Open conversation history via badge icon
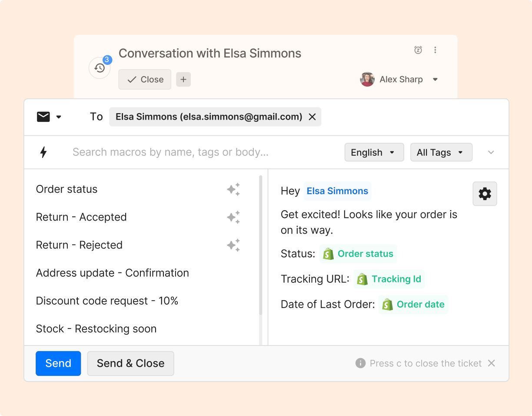The width and height of the screenshot is (532, 416). tap(100, 67)
